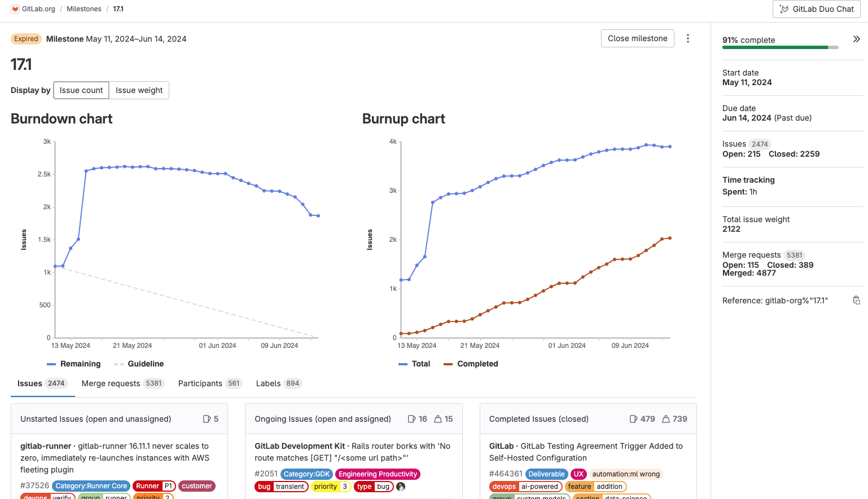
Task: Click the Total issue weight 2122 value
Action: [731, 229]
